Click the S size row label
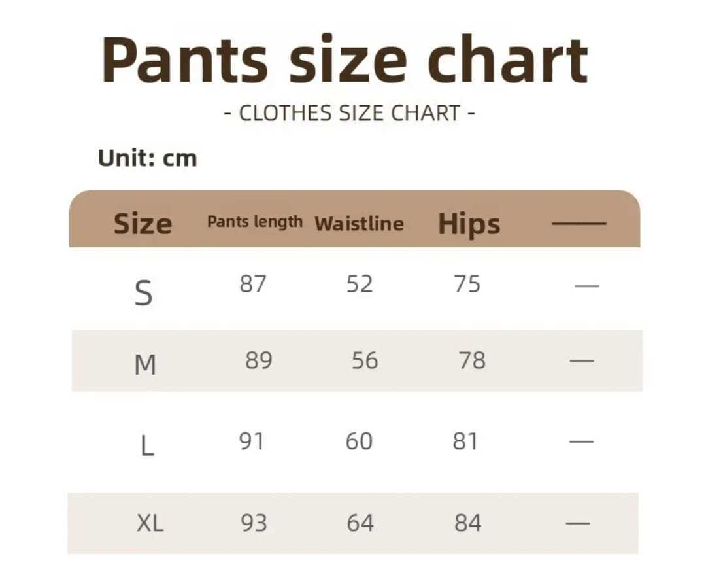The height and width of the screenshot is (588, 706). (x=143, y=292)
